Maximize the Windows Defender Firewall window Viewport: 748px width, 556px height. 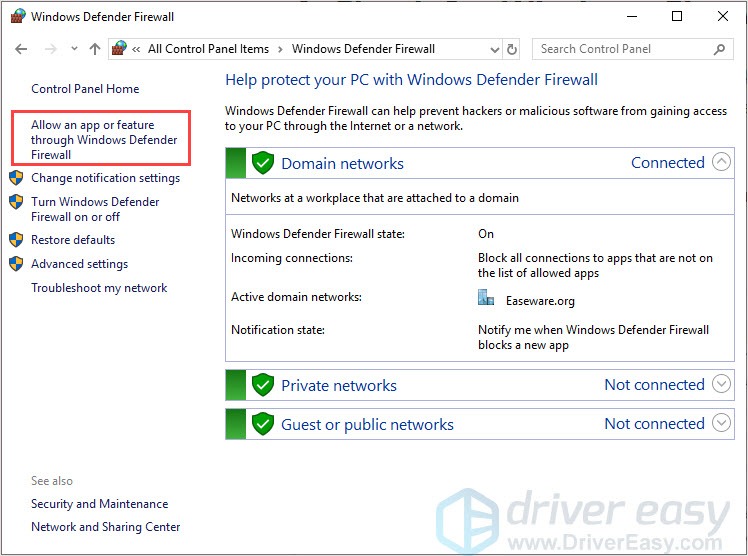point(677,16)
